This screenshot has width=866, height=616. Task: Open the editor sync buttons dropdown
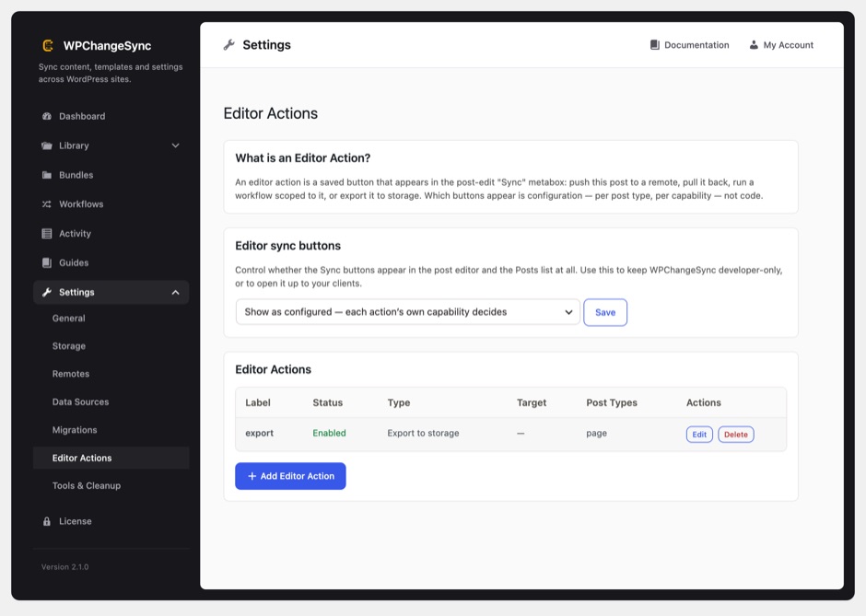(x=407, y=312)
